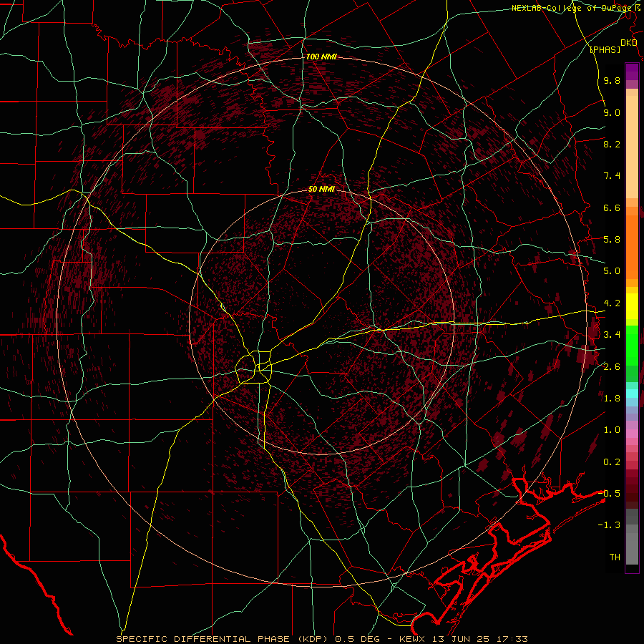This screenshot has width=644, height=644.
Task: Select the 9.0 color scale value
Action: [612, 112]
